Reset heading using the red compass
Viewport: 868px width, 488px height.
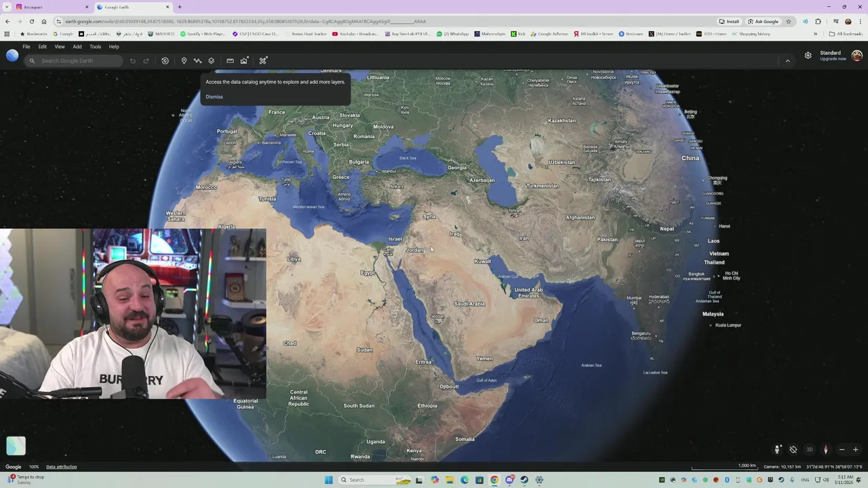(x=825, y=449)
